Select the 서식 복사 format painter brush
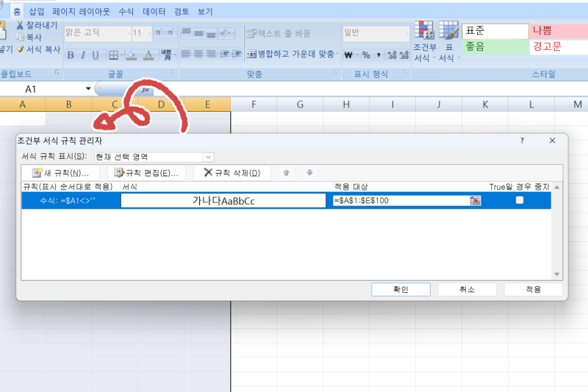588x392 pixels. point(21,49)
